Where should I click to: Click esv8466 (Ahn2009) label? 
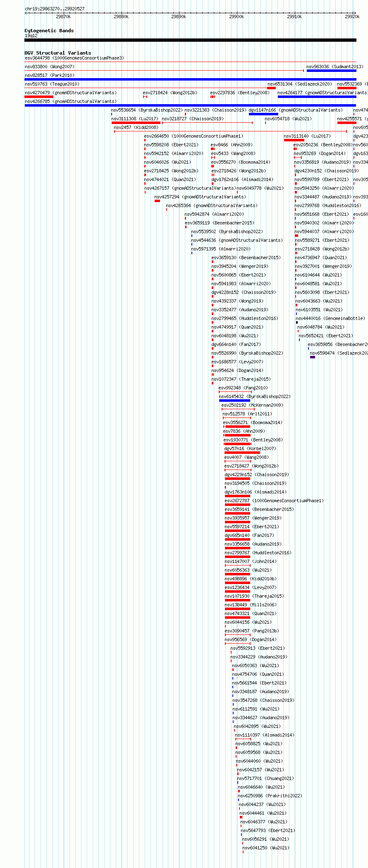pos(232,145)
